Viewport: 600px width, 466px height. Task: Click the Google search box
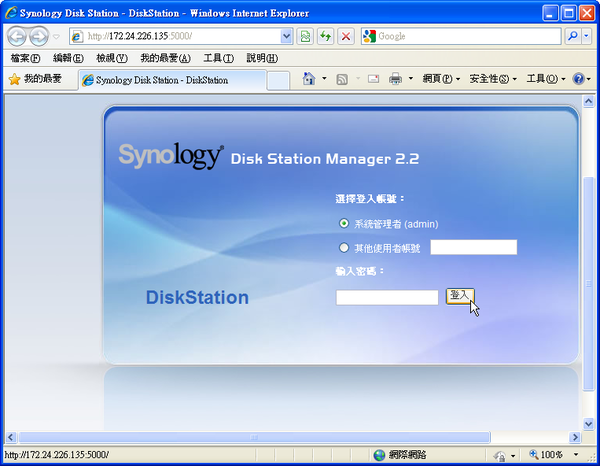point(461,36)
